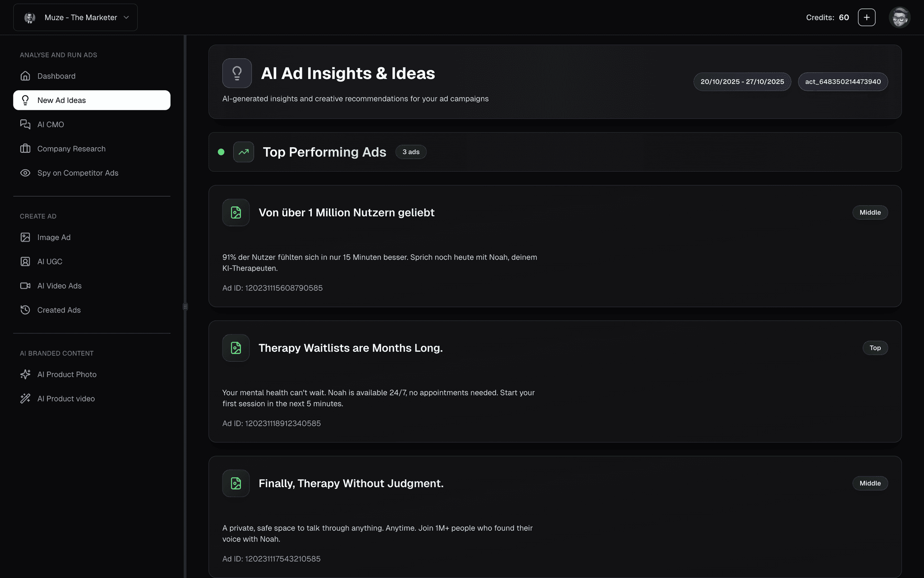Viewport: 924px width, 578px height.
Task: Click the sidebar resize handle
Action: coord(185,307)
